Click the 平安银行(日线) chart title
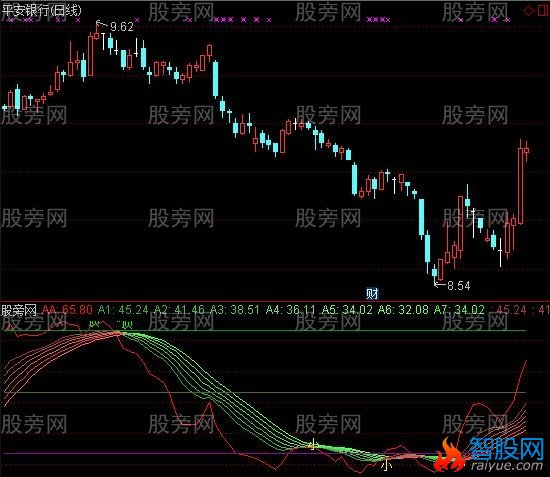Screen dimensions: 550x477 tap(41, 10)
